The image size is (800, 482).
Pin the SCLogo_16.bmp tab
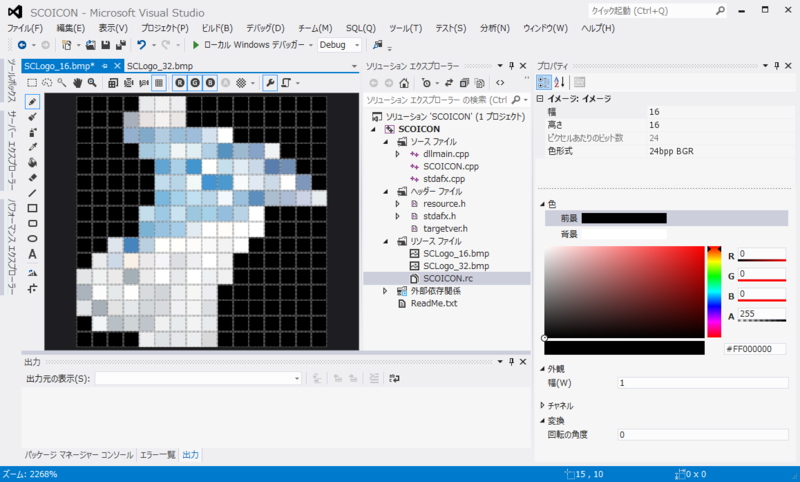point(104,66)
